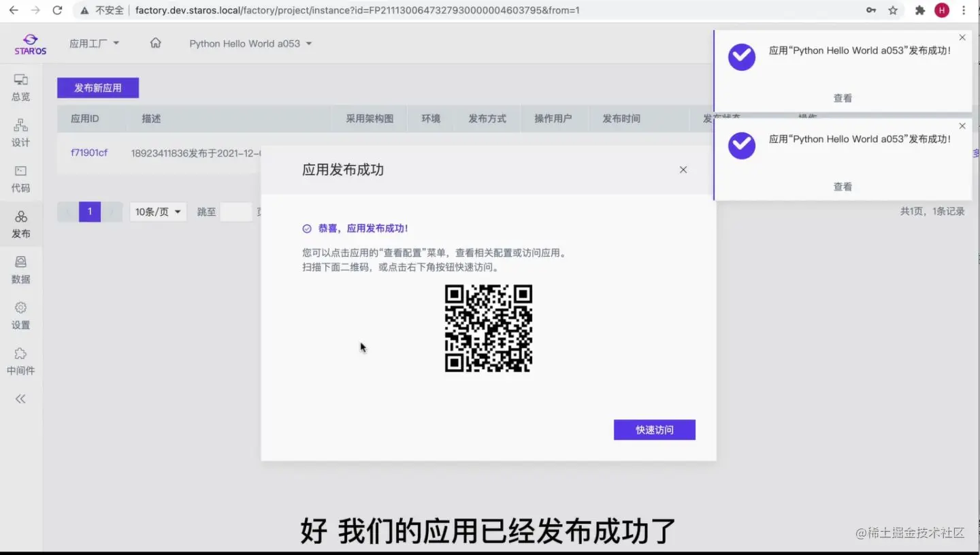Click the browser back arrow
The image size is (980, 555).
point(14,10)
